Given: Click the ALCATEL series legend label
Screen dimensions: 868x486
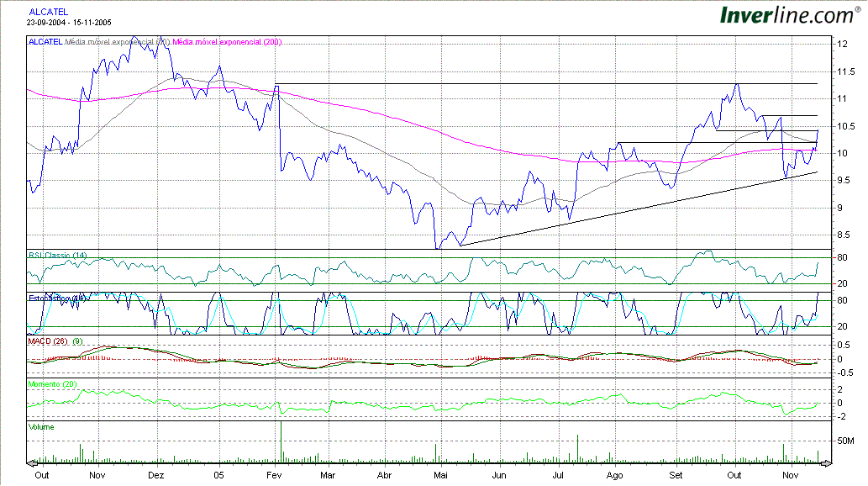Looking at the screenshot, I should pyautogui.click(x=45, y=41).
